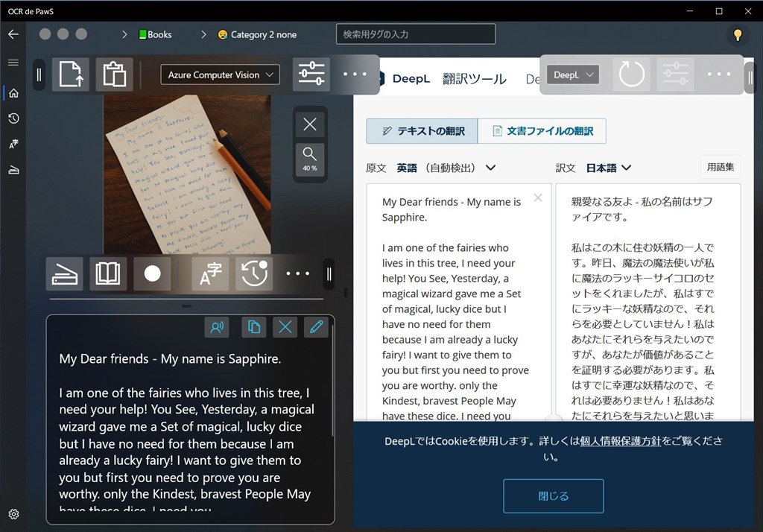
Task: Click the paste from clipboard icon
Action: (x=114, y=75)
